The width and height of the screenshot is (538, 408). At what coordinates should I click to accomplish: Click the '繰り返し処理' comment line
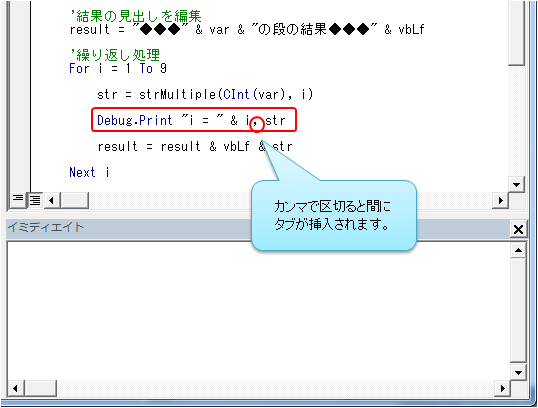point(115,55)
